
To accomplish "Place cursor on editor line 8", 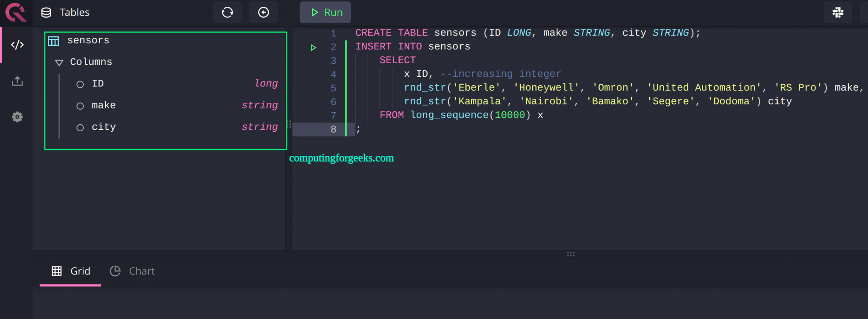I will tap(424, 129).
